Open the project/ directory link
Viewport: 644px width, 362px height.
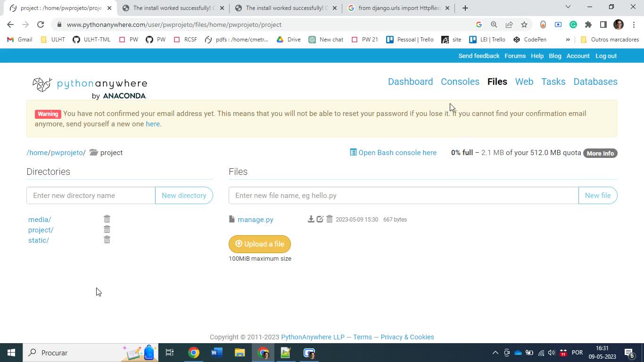pyautogui.click(x=40, y=230)
